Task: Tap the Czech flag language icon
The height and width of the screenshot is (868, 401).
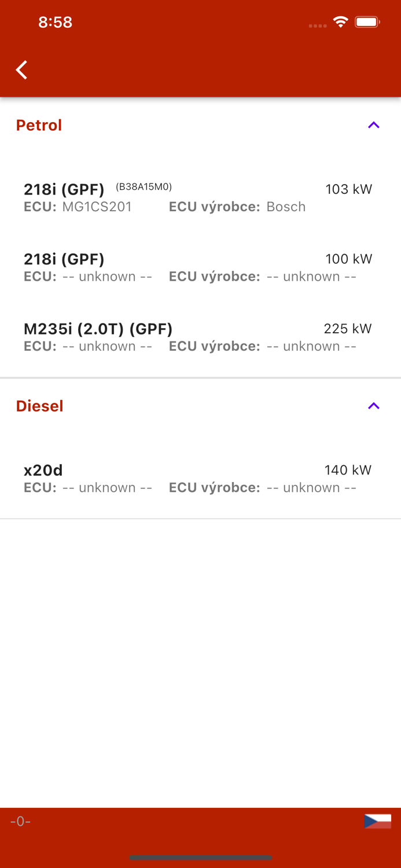Action: click(x=377, y=821)
